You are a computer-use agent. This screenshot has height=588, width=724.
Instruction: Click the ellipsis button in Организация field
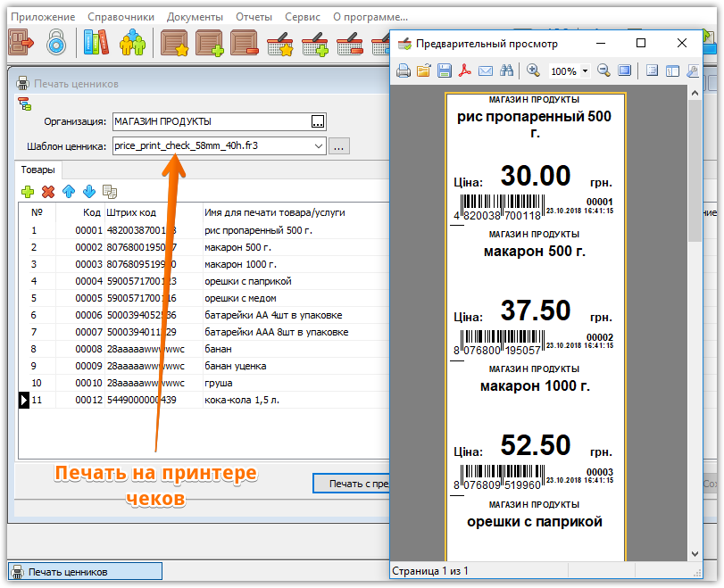[x=318, y=121]
